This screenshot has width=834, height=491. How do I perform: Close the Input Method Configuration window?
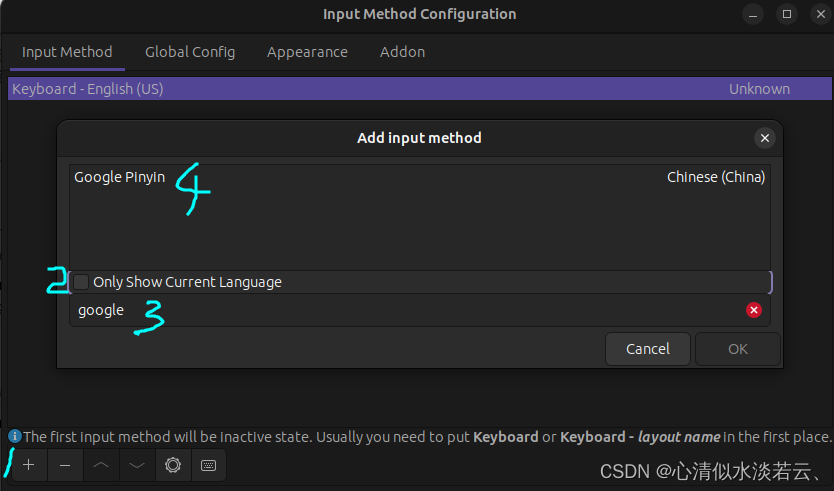coord(821,14)
